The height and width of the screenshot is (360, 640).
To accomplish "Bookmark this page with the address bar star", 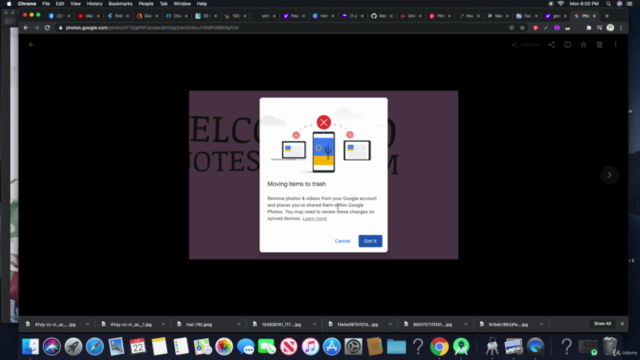I will point(522,28).
